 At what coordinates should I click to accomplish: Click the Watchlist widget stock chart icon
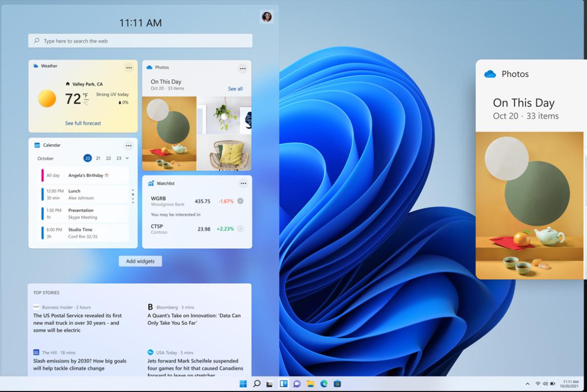[x=151, y=183]
